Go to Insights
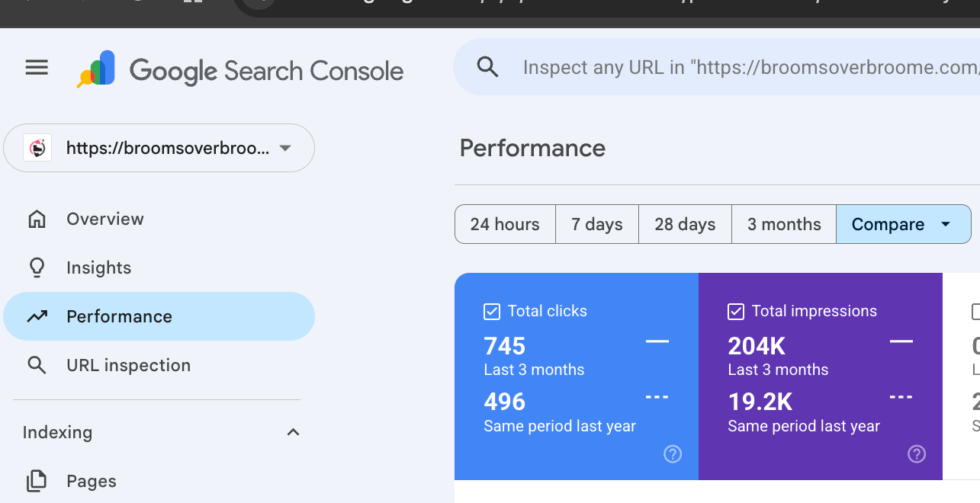This screenshot has width=980, height=503. point(159,268)
